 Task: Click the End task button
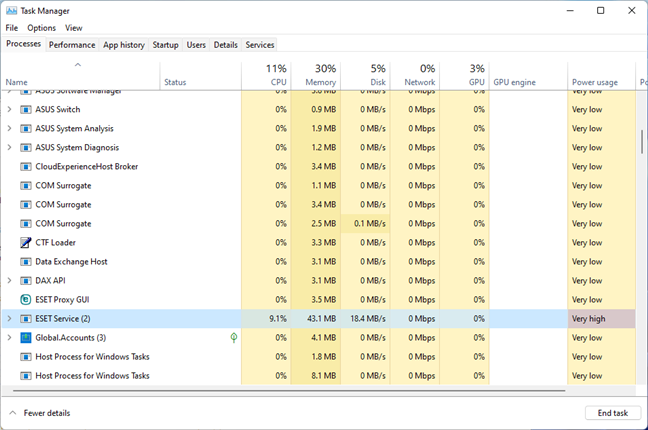[x=612, y=413]
